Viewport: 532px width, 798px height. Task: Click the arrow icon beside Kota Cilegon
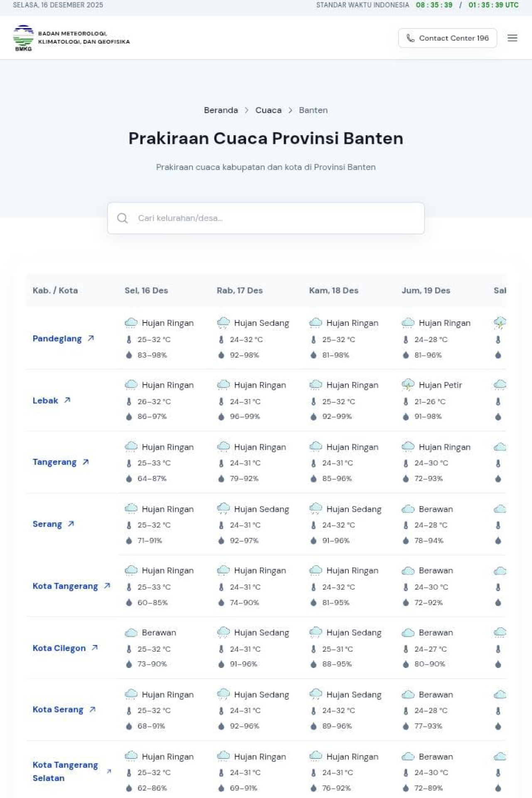point(95,648)
